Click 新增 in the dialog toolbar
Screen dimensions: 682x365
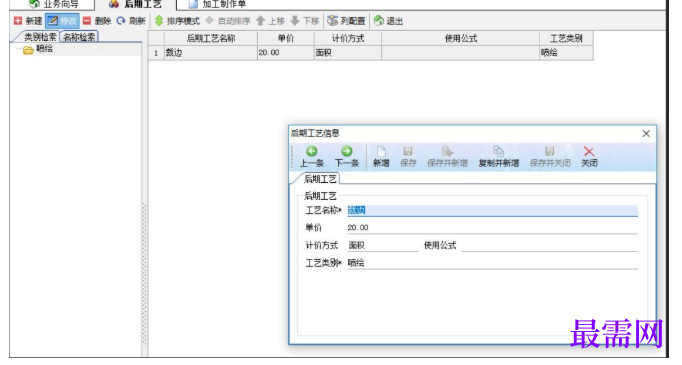tap(381, 157)
